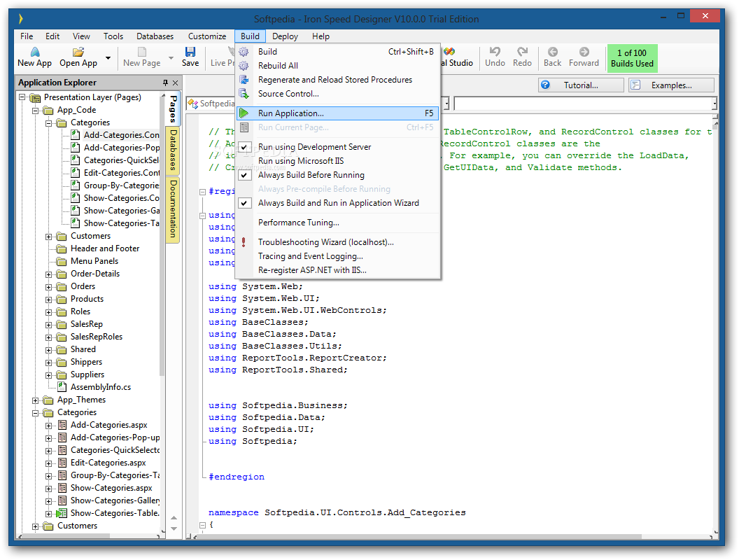739x560 pixels.
Task: Open the Deploy menu
Action: [285, 36]
